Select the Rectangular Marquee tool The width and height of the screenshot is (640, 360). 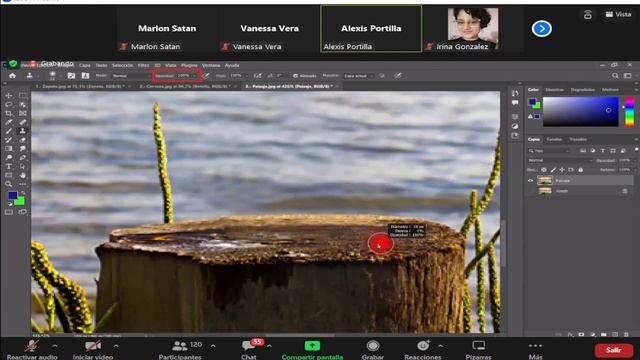tap(22, 96)
